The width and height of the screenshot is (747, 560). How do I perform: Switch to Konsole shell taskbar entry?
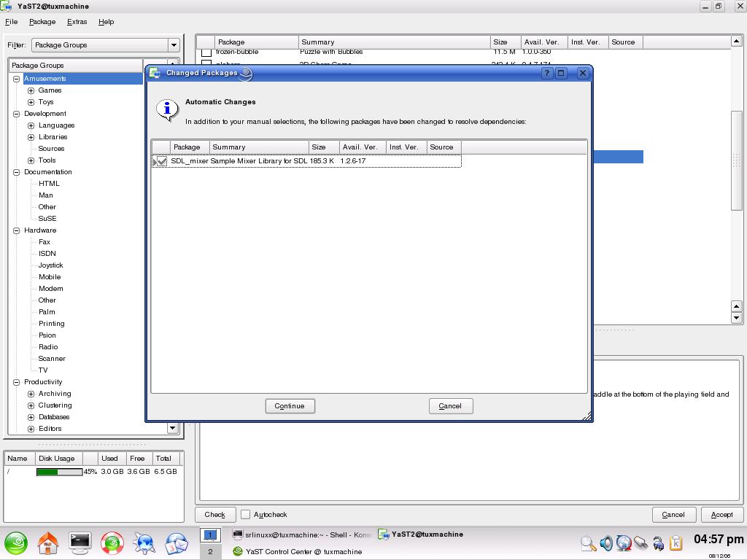point(302,534)
